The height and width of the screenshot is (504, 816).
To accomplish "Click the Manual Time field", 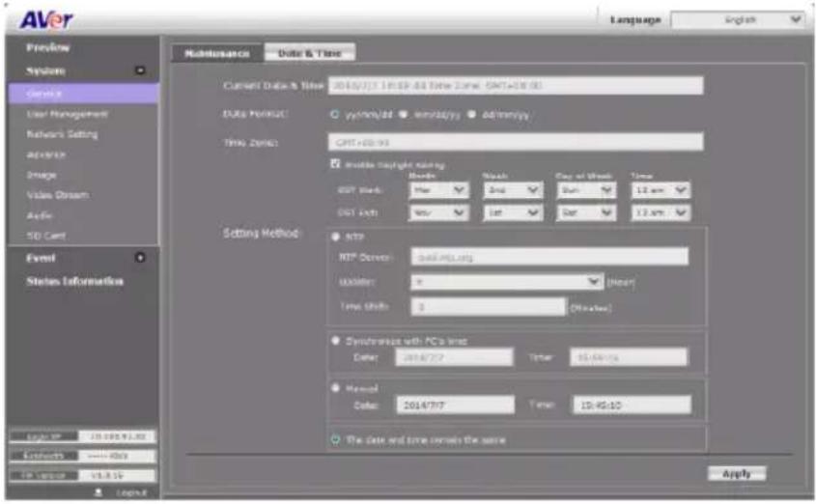I will pos(633,405).
